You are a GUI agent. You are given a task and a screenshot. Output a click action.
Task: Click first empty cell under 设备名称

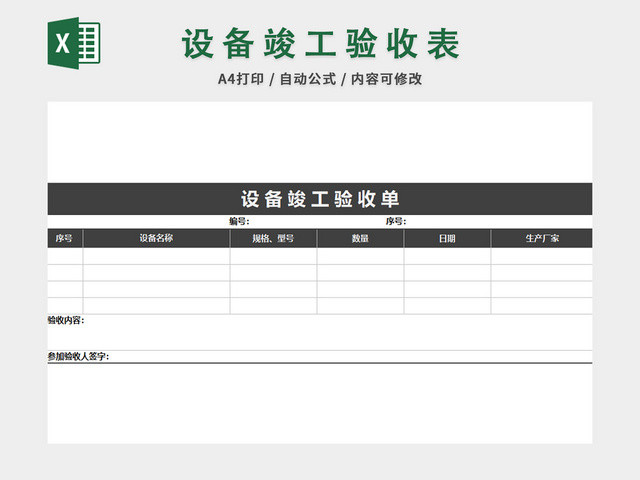click(x=156, y=256)
